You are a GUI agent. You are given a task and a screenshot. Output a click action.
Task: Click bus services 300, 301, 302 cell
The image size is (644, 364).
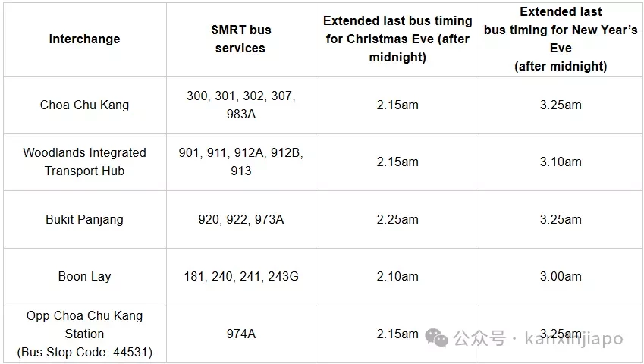click(x=241, y=105)
